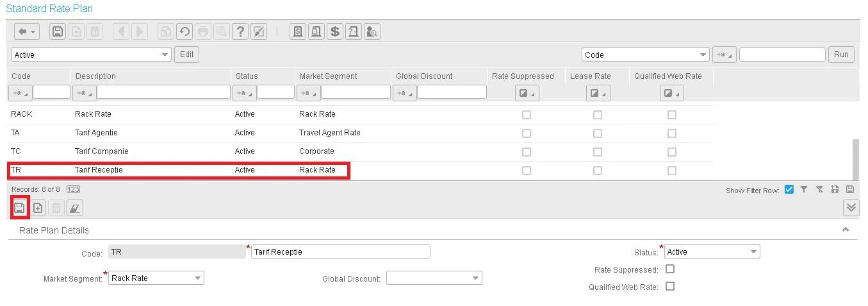The height and width of the screenshot is (306, 868).
Task: Check Qualified Web Rate for the RACK row
Action: click(x=672, y=115)
